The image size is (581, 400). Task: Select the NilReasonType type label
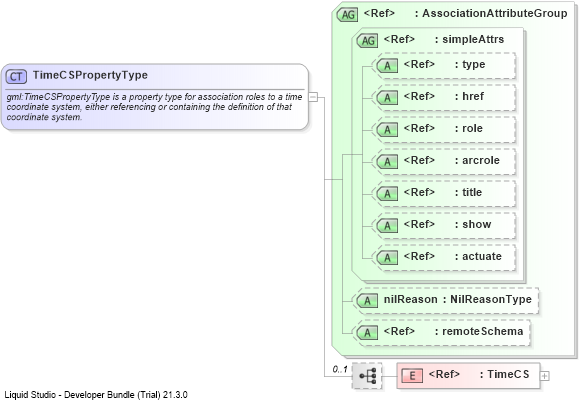pos(491,299)
